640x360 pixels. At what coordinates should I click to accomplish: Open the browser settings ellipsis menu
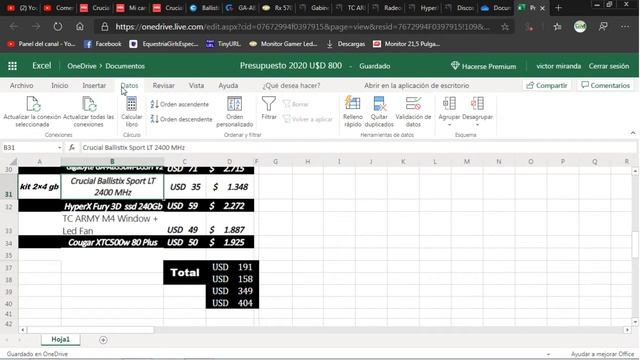625,27
